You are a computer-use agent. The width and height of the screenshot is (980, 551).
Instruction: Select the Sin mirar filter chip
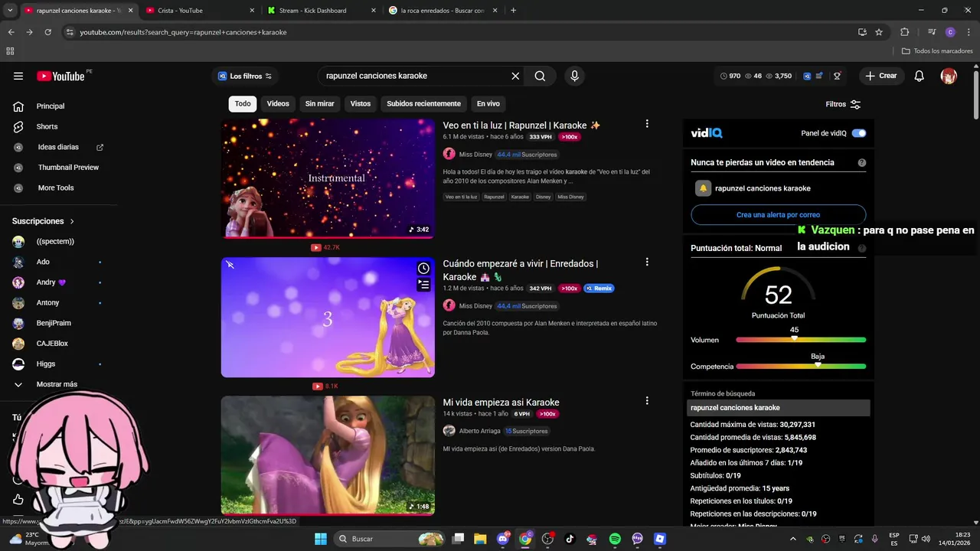pyautogui.click(x=319, y=104)
